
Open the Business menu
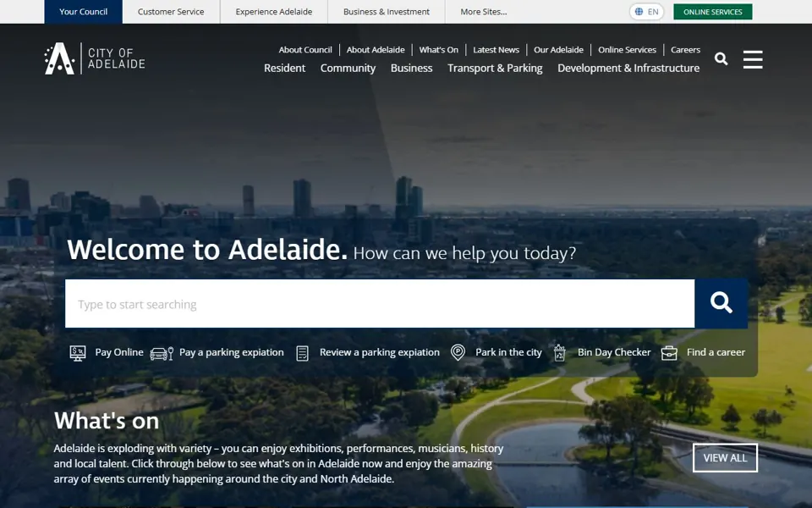coord(411,68)
